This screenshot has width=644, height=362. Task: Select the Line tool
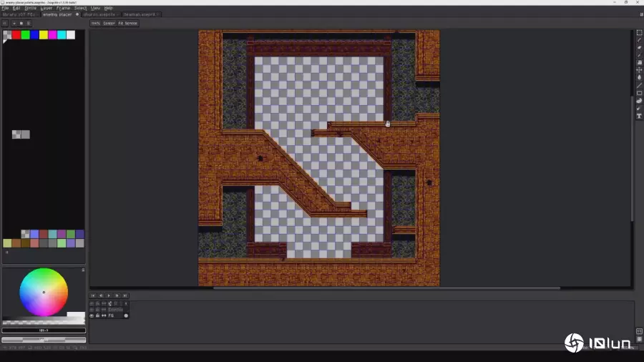click(x=639, y=85)
